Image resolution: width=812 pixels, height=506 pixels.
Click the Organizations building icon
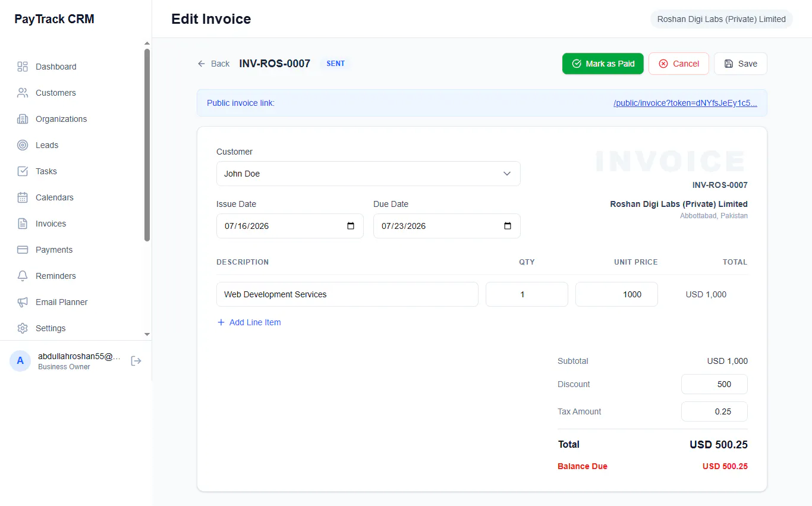click(x=23, y=119)
